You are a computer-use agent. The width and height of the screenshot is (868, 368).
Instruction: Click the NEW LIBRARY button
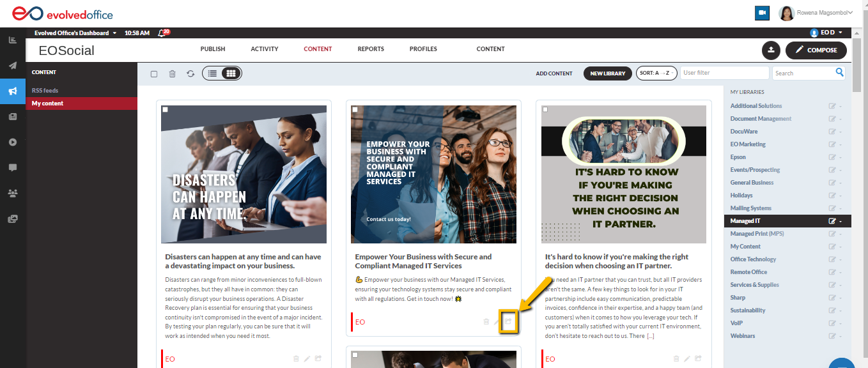click(607, 73)
